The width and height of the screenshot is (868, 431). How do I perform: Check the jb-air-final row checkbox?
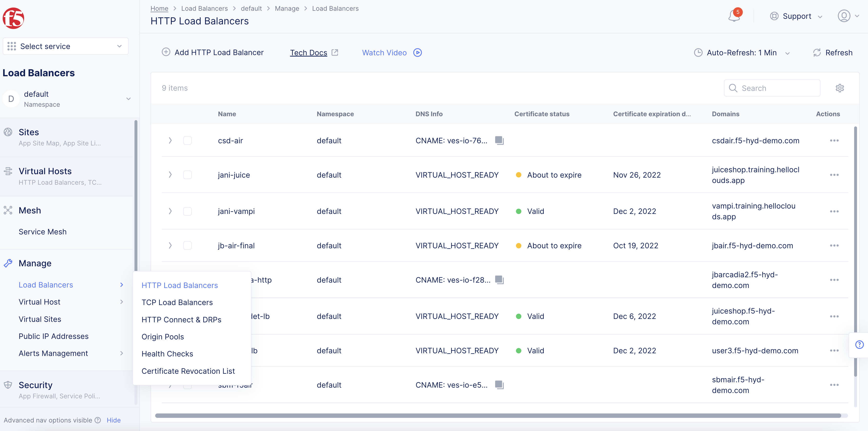coord(188,246)
